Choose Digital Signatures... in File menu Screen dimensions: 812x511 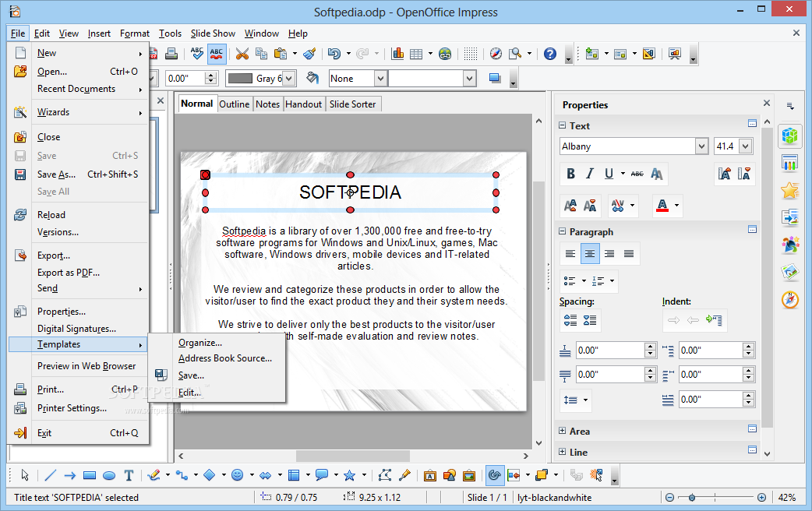coord(78,329)
